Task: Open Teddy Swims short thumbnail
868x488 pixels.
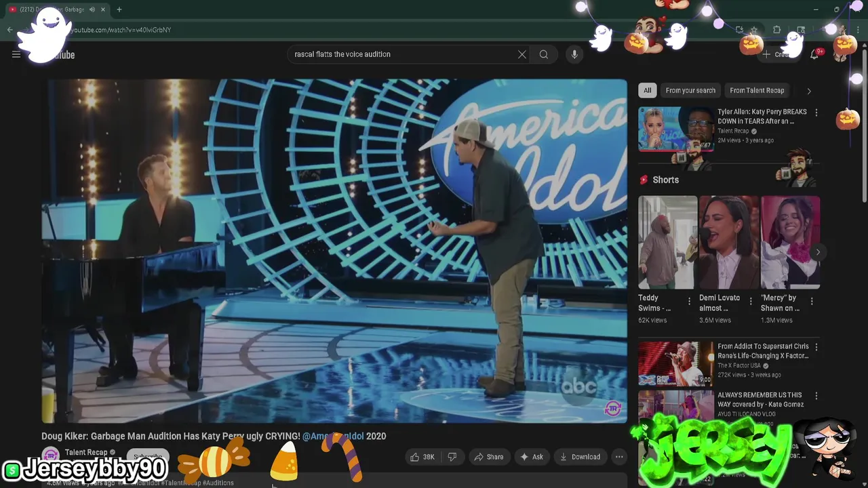Action: [x=667, y=243]
